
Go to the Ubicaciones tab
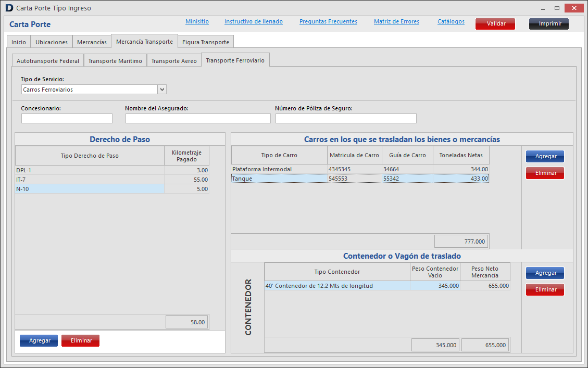52,42
